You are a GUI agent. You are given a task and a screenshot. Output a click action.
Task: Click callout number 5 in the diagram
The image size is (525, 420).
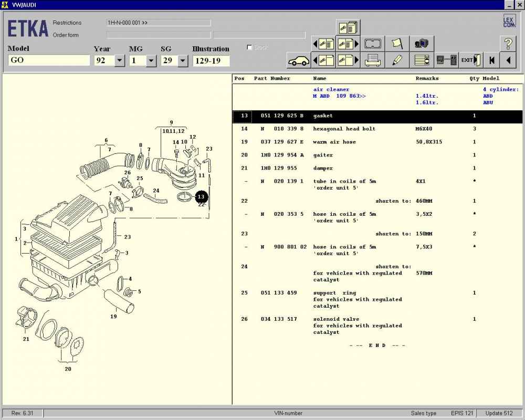[140, 291]
